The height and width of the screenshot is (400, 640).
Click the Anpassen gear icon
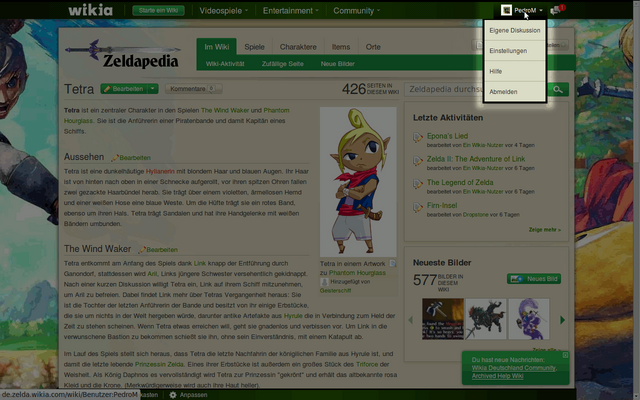click(x=173, y=395)
